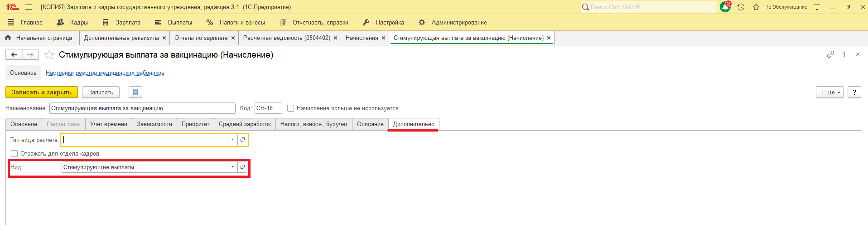Open the form's three-dot options menu
Viewport: 868px width, 225px height.
point(844,54)
